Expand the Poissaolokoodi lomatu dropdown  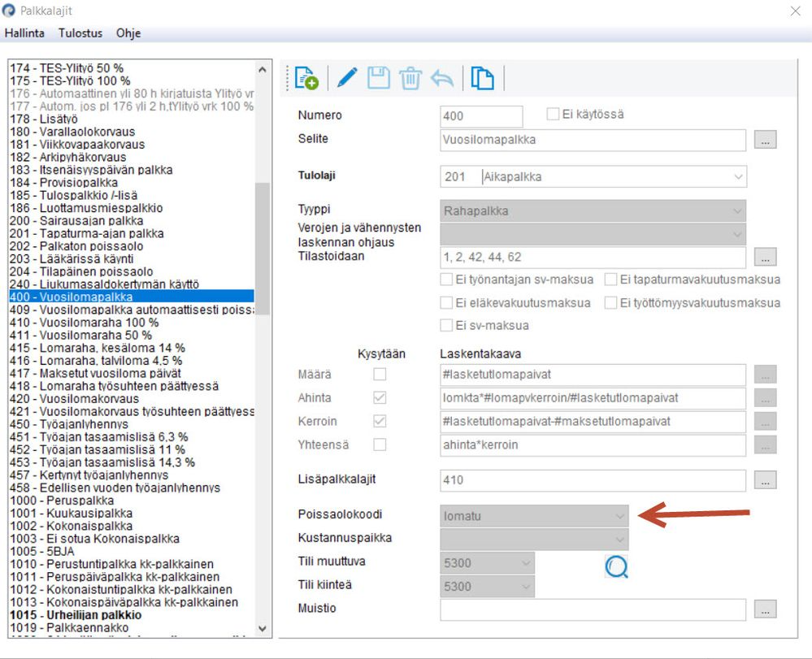tap(535, 516)
